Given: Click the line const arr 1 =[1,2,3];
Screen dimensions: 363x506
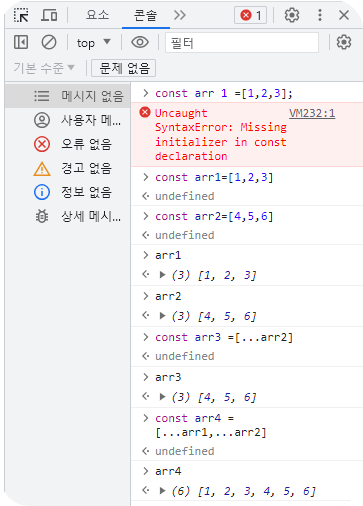Looking at the screenshot, I should coord(224,93).
